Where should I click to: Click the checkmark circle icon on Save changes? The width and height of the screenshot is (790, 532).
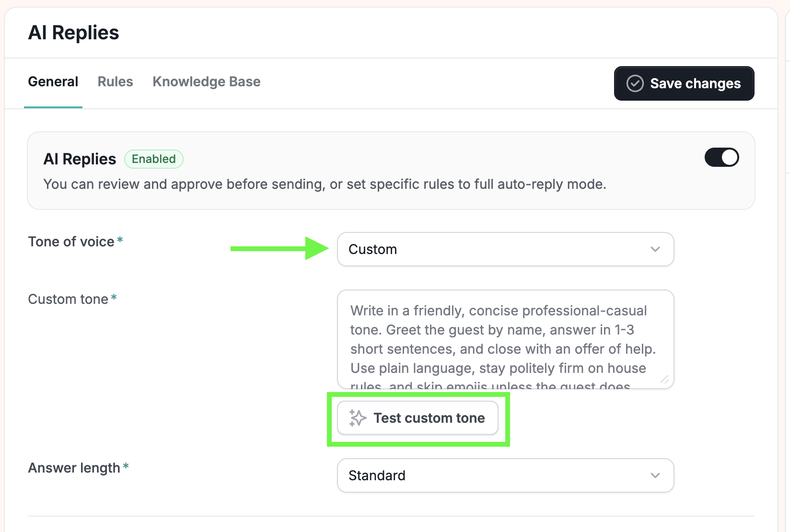635,83
